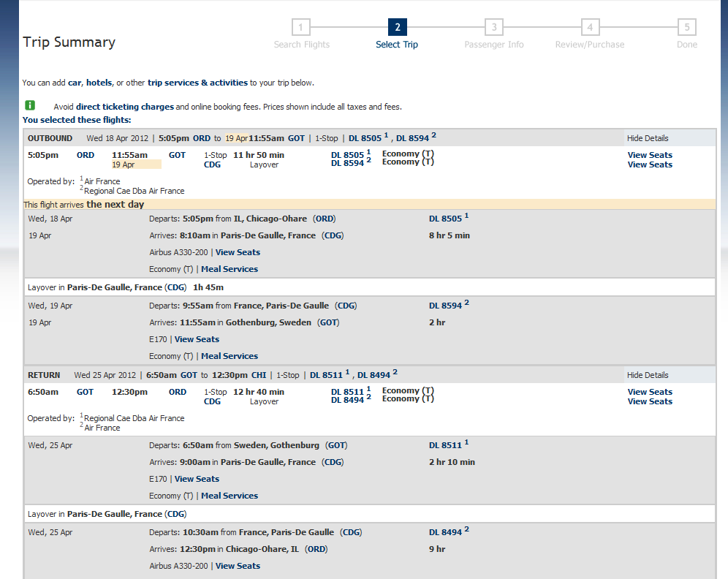
Task: Click step 1 Search Flights box
Action: pos(301,28)
